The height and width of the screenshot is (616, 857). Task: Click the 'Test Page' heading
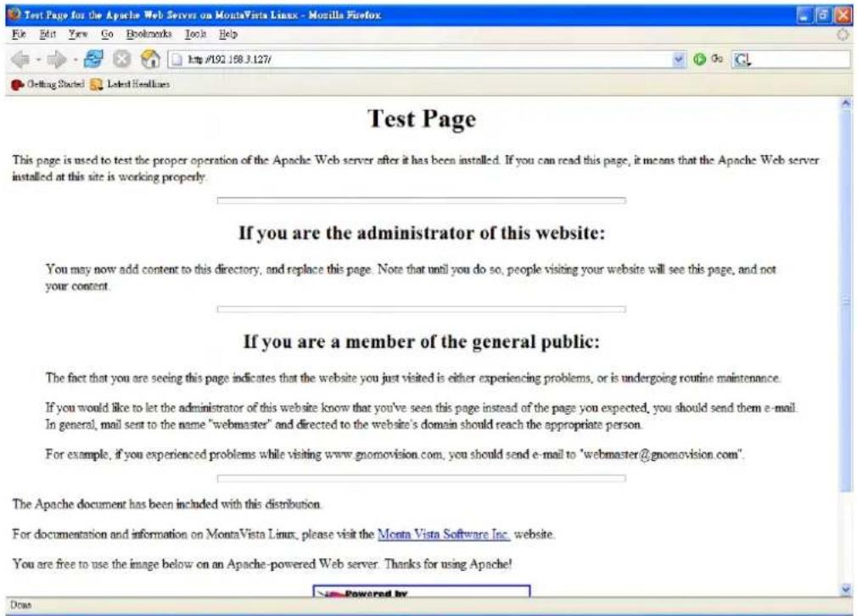tap(422, 119)
